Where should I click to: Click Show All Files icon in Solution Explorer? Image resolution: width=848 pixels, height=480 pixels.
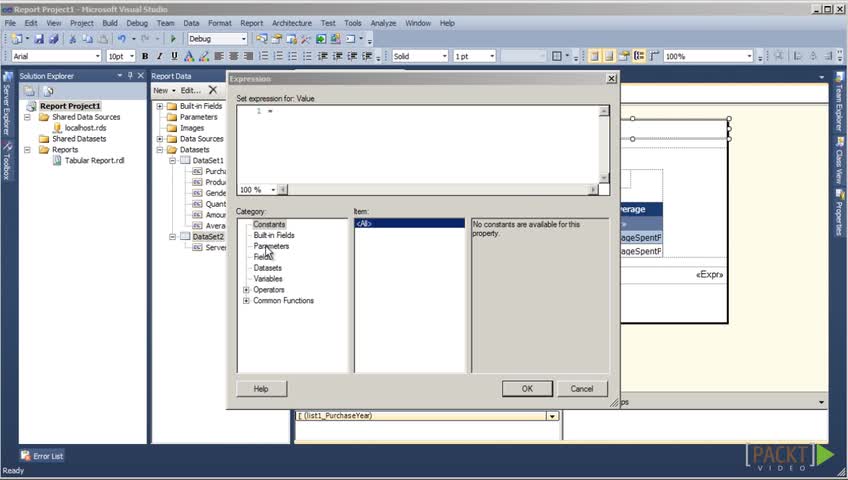48,91
